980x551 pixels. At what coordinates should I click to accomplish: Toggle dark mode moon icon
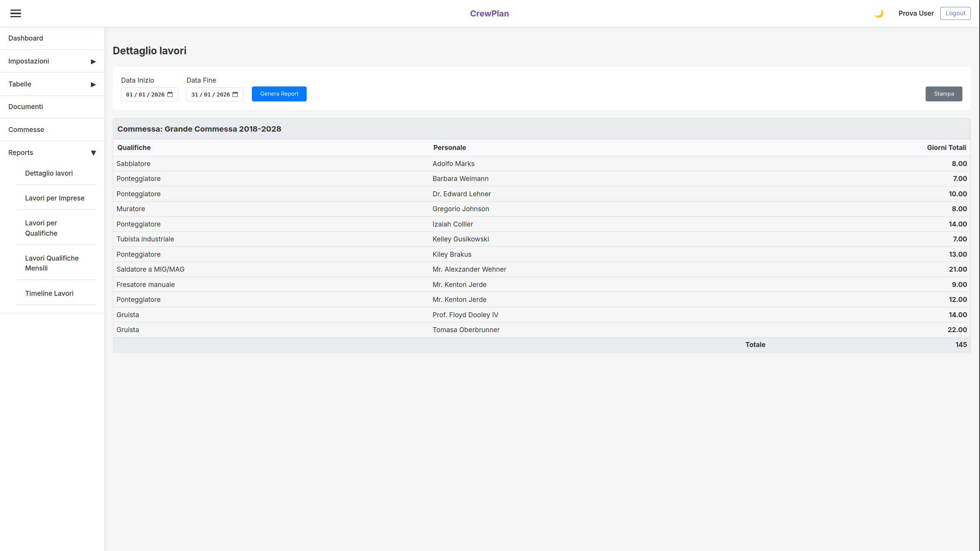879,13
